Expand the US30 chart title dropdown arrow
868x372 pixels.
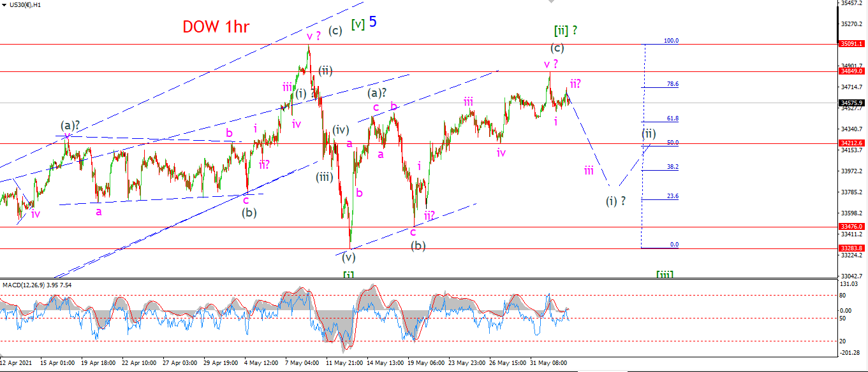pos(3,5)
